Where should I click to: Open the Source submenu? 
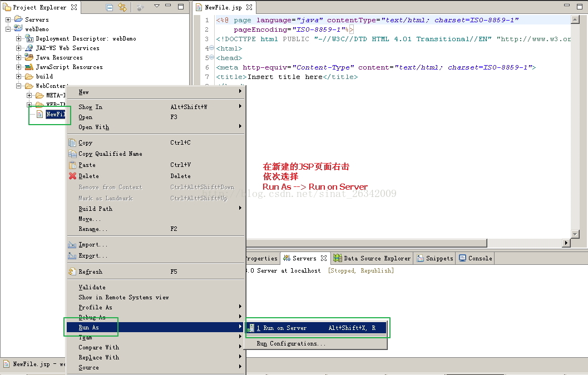tap(156, 368)
